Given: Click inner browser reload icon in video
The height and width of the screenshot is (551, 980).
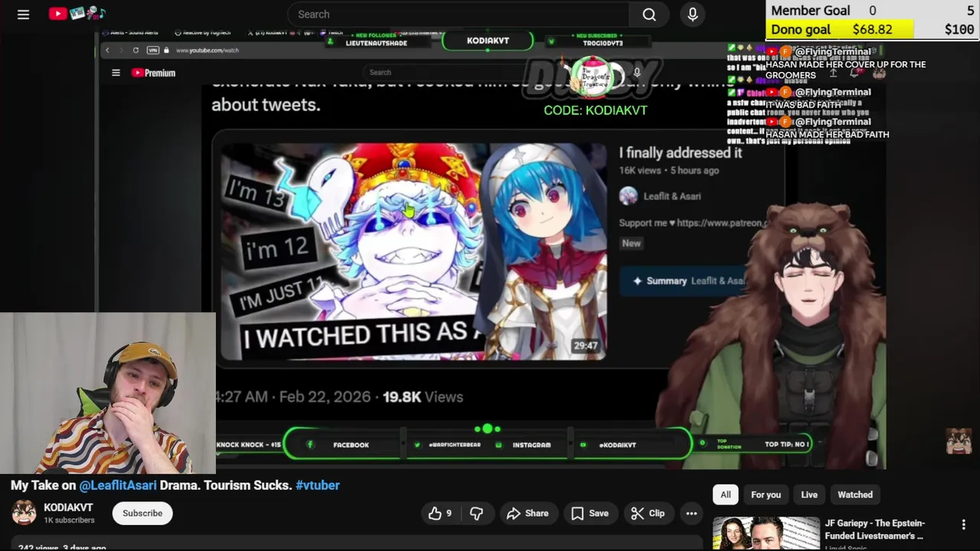Looking at the screenshot, I should (136, 51).
